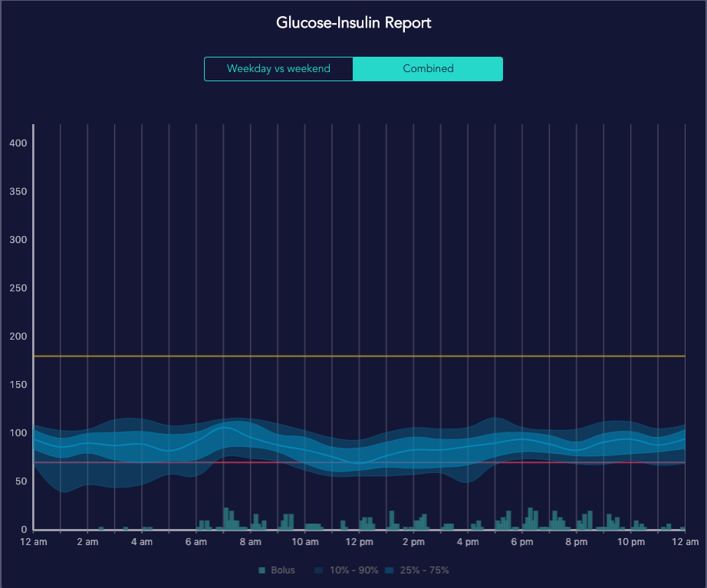Toggle Bolus series in the legend
This screenshot has height=588, width=707.
click(277, 570)
